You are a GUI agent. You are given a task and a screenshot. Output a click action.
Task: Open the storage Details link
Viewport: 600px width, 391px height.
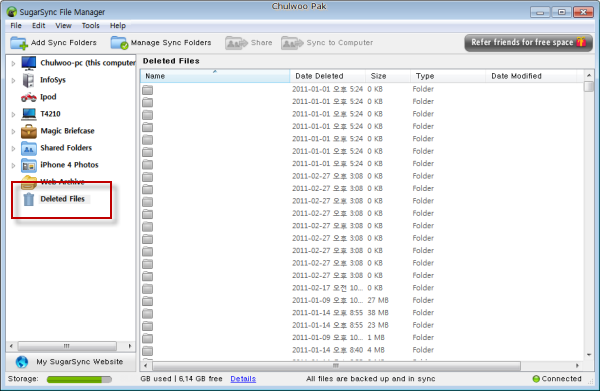click(x=243, y=379)
